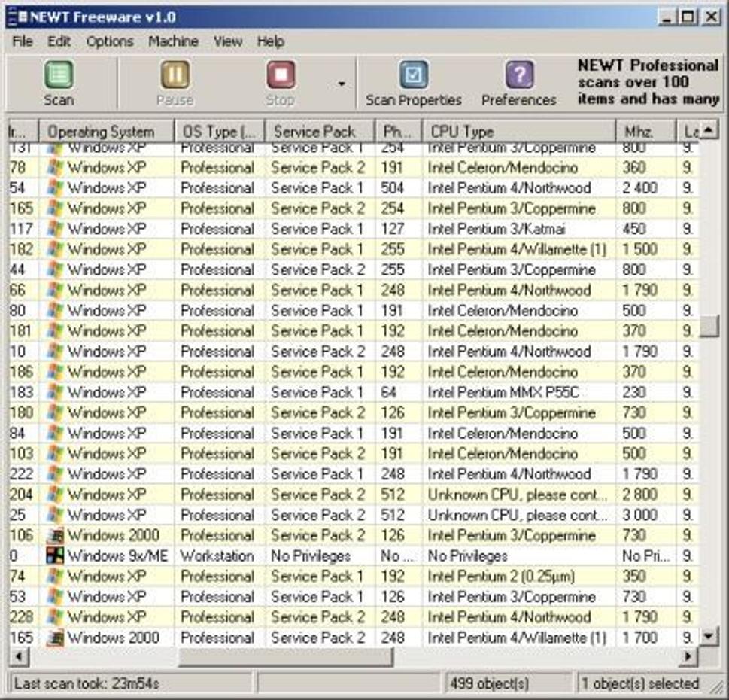Click the Stop scan toolbar icon
The width and height of the screenshot is (729, 700).
click(281, 75)
